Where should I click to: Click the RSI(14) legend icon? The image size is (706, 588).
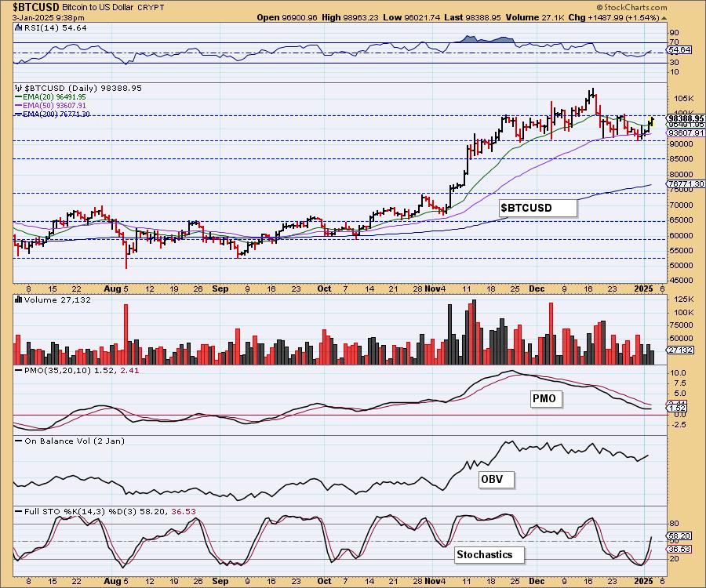18,28
